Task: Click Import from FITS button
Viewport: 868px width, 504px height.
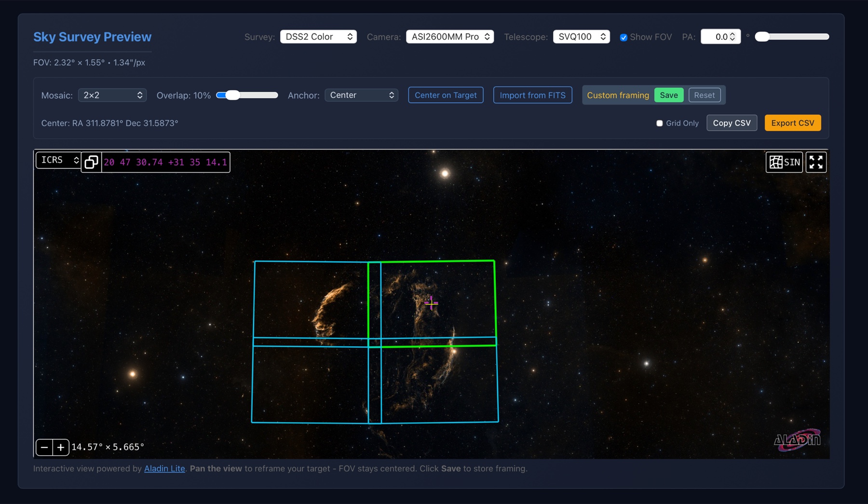Action: pos(532,95)
